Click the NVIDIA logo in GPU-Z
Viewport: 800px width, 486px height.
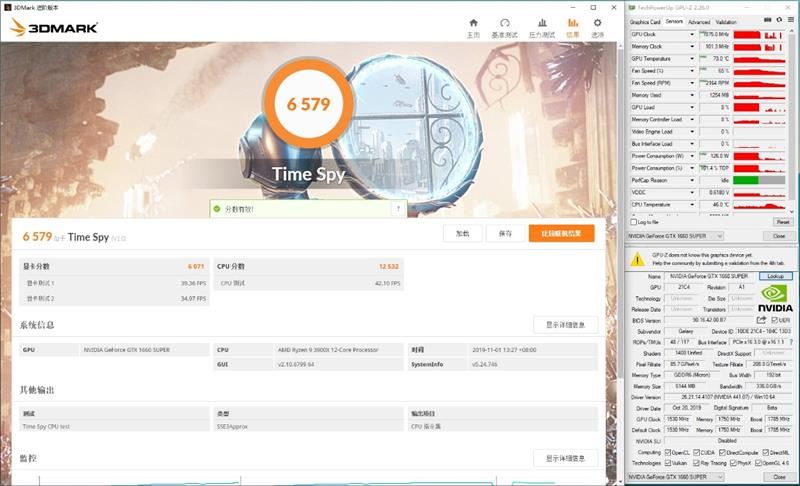775,299
